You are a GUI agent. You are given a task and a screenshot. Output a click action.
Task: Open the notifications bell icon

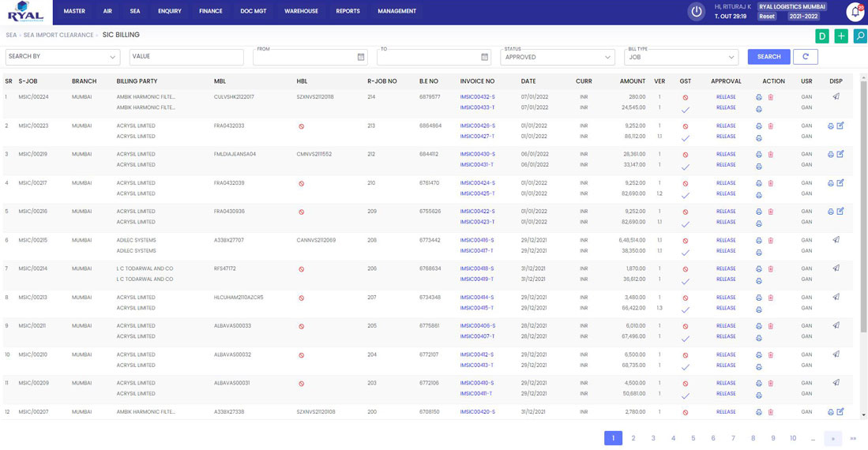(x=855, y=12)
